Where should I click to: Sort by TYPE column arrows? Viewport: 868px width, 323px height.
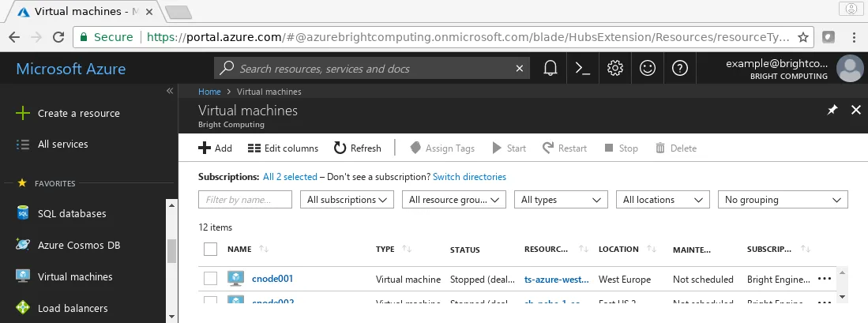click(406, 250)
